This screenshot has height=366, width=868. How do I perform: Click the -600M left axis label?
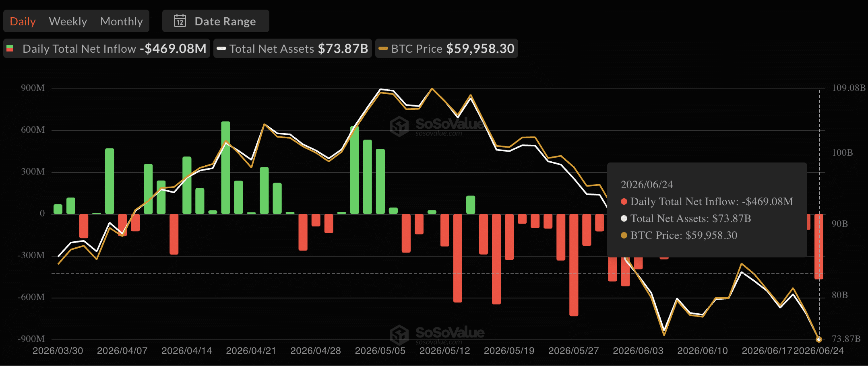click(31, 297)
